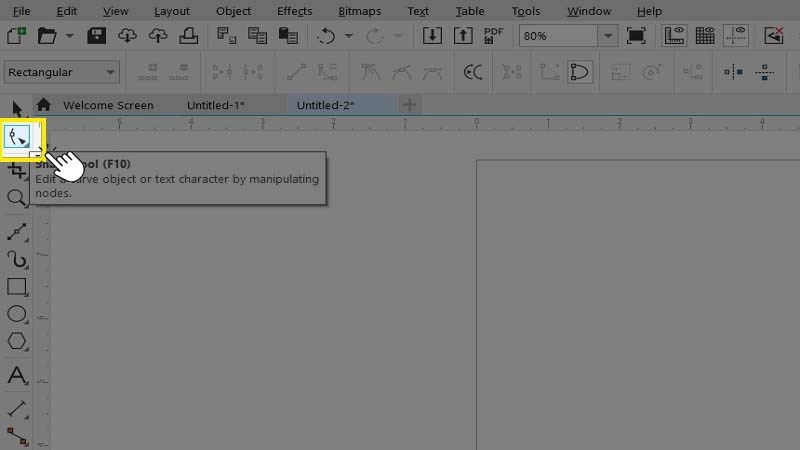This screenshot has width=800, height=450.
Task: Click Break curve icon
Action: (253, 72)
